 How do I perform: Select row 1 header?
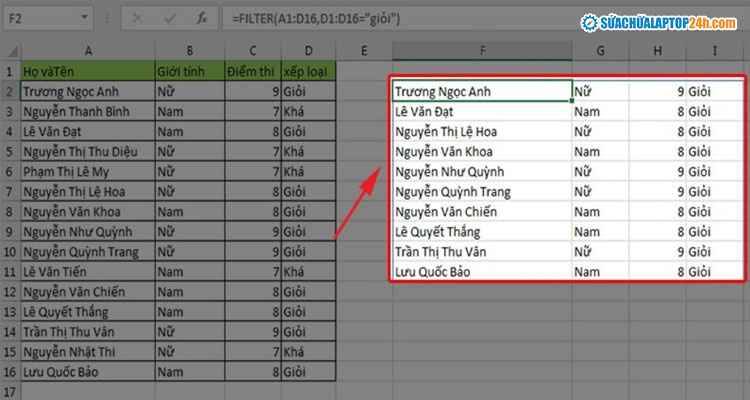coord(9,71)
